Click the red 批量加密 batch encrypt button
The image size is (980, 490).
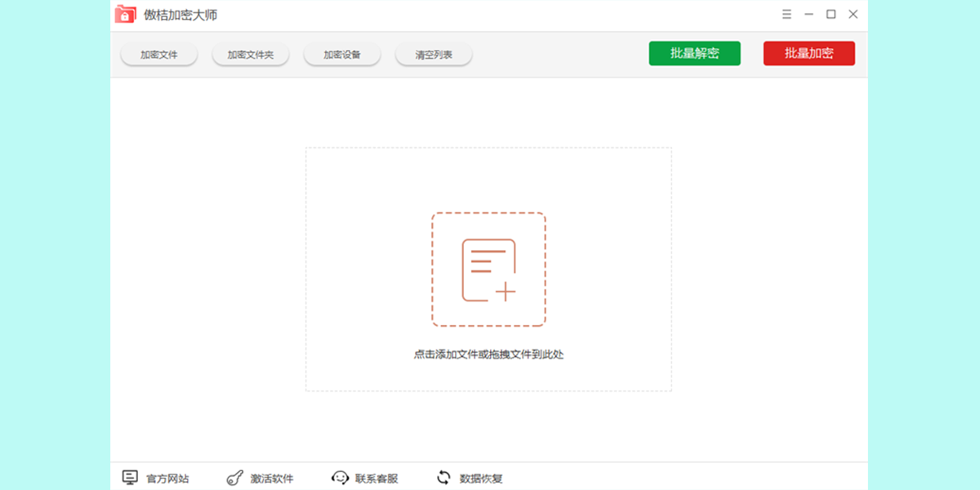point(808,52)
